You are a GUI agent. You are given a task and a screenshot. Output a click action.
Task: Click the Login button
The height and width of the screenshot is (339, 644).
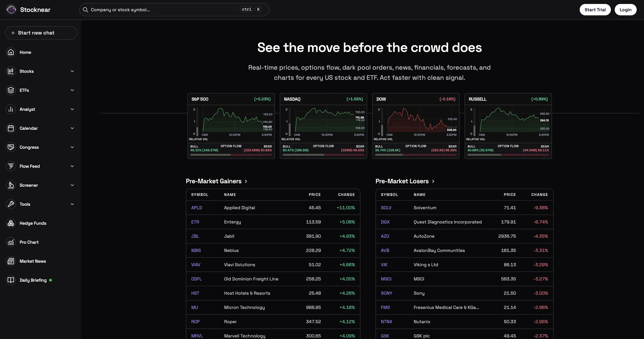[625, 10]
